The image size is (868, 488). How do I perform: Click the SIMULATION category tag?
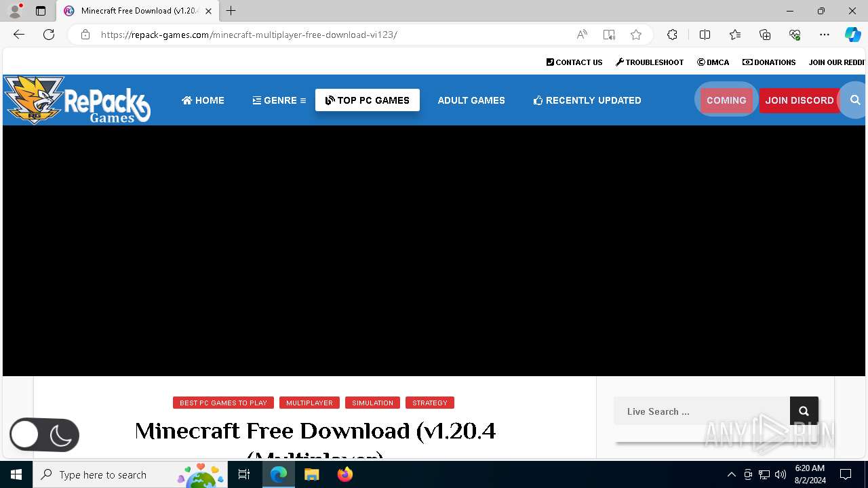point(372,403)
